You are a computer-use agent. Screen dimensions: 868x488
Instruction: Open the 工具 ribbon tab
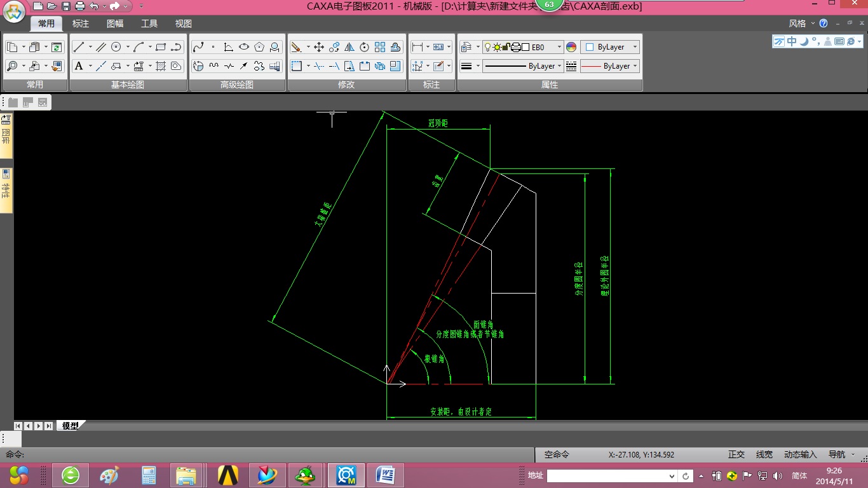click(x=149, y=24)
